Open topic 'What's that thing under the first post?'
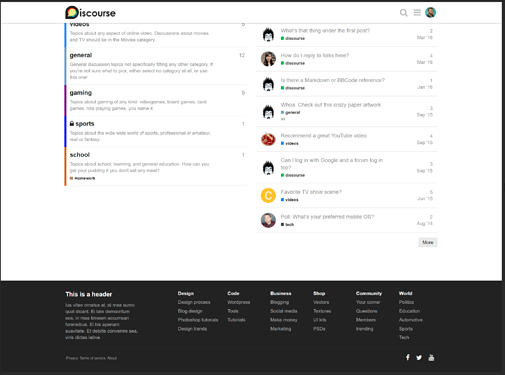Image resolution: width=505 pixels, height=375 pixels. coord(325,31)
